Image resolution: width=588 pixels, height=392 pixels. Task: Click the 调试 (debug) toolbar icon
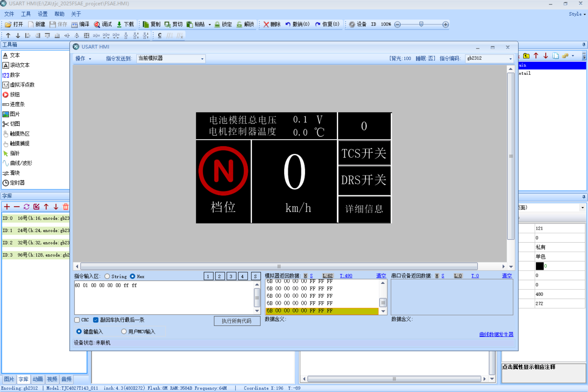(x=103, y=24)
